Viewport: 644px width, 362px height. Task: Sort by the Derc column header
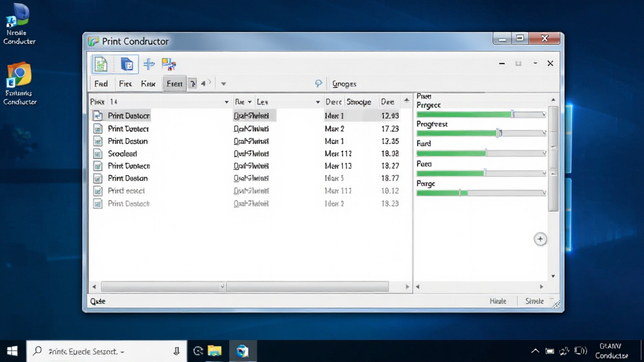tap(333, 102)
